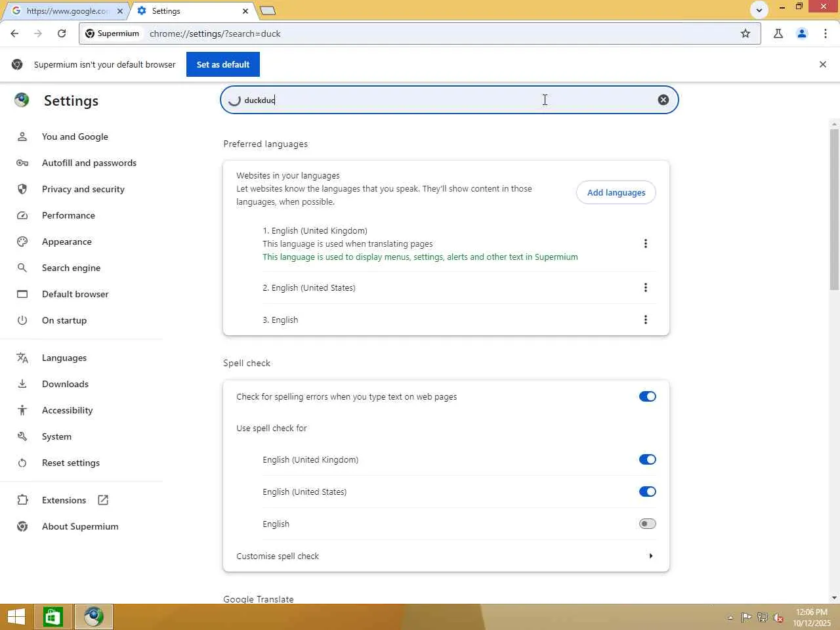Toggle spell checking on web pages
This screenshot has height=630, width=840.
pos(648,396)
